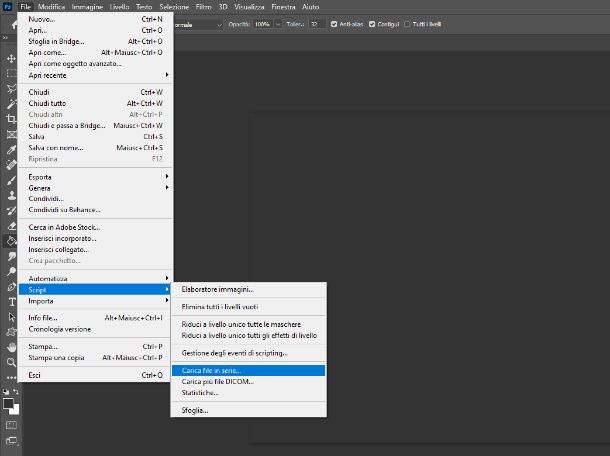Click the Tolleranza value field
Image resolution: width=610 pixels, height=456 pixels.
[317, 24]
